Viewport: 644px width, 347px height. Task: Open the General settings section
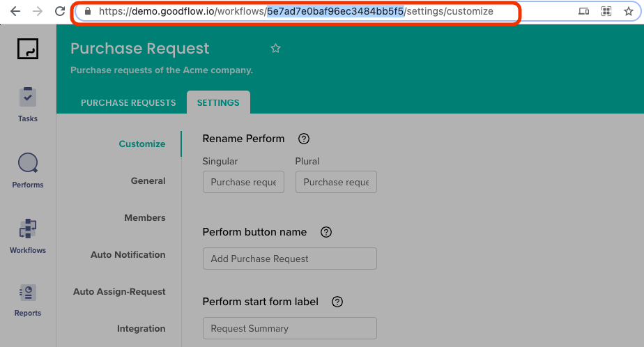pyautogui.click(x=148, y=180)
